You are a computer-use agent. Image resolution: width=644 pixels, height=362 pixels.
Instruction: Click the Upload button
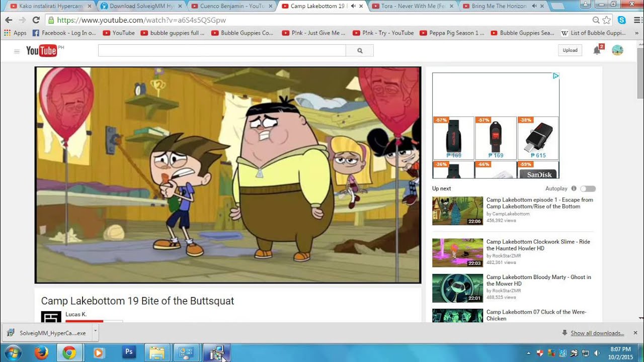click(x=570, y=50)
